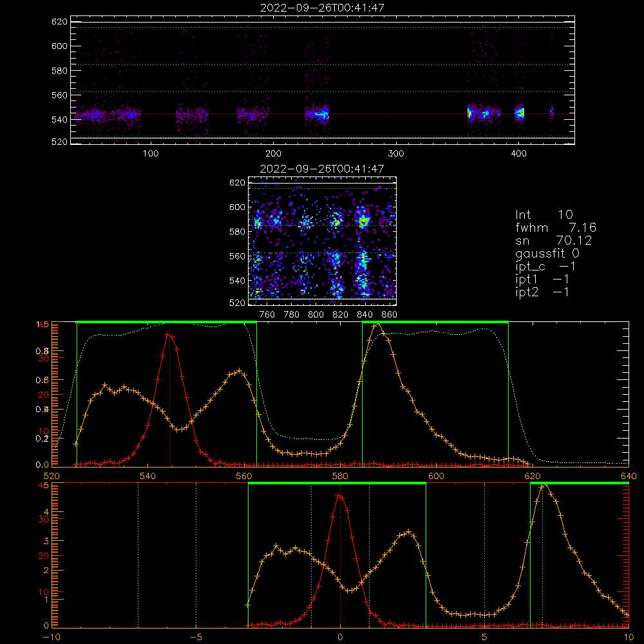Viewport: 644px width, 644px height.
Task: Click the orange curve's tallest peak in bottom plot
Action: 544,486
